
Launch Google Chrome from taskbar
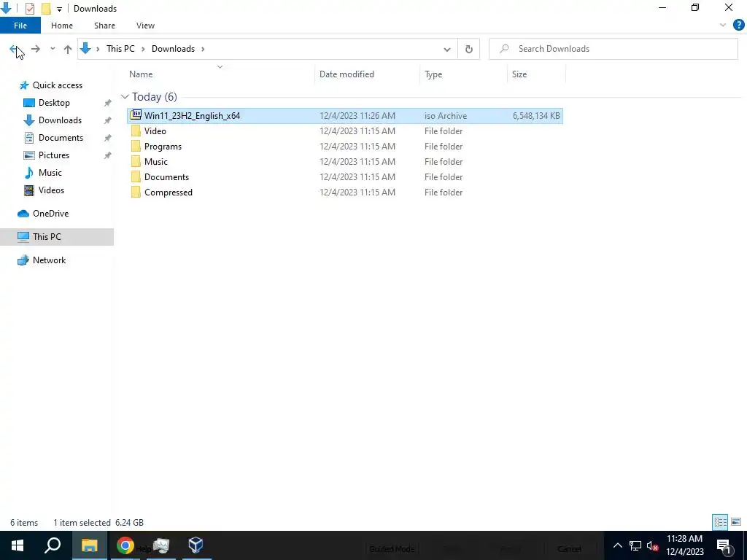point(125,545)
